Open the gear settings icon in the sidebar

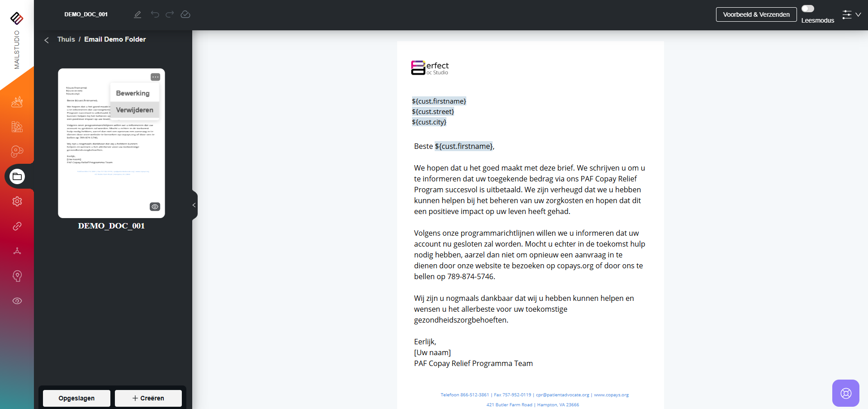pos(17,201)
